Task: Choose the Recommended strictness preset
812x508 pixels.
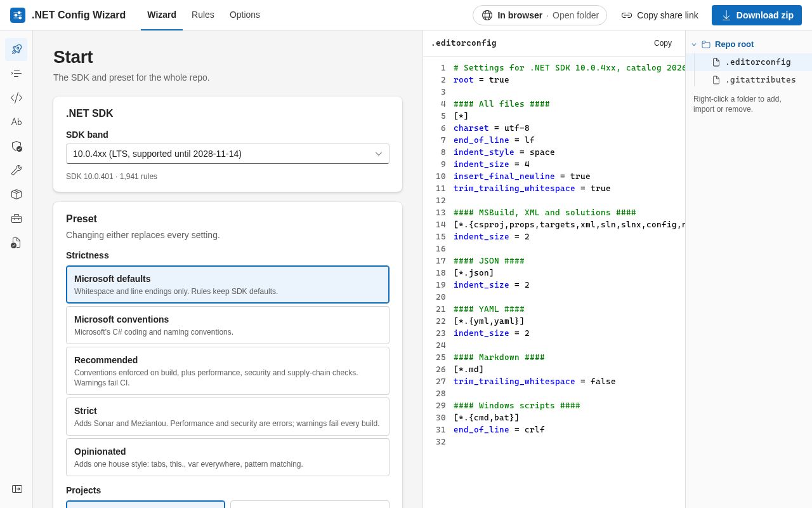Action: [228, 371]
